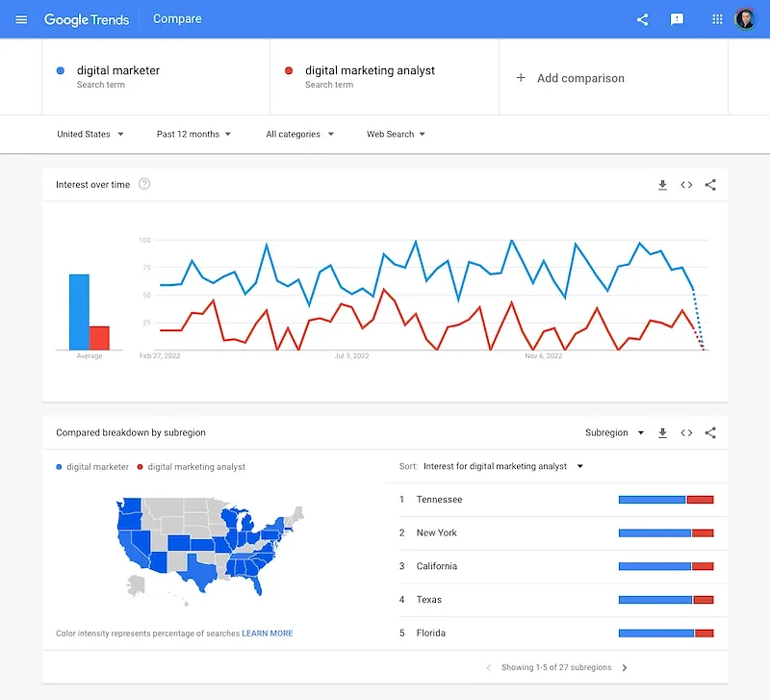This screenshot has height=700, width=770.
Task: Open the Google apps grid
Action: click(x=717, y=19)
